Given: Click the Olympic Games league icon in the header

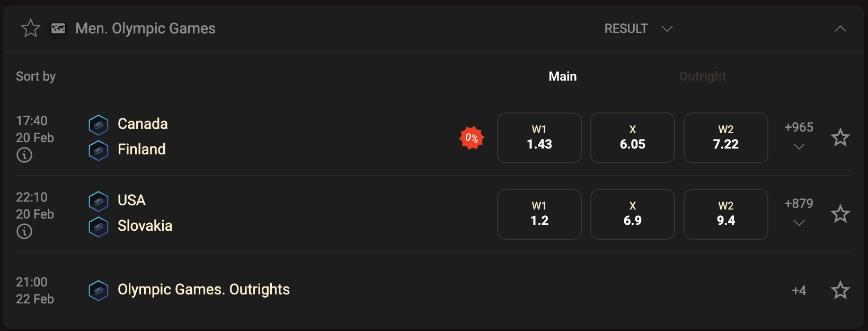Looking at the screenshot, I should tap(59, 29).
